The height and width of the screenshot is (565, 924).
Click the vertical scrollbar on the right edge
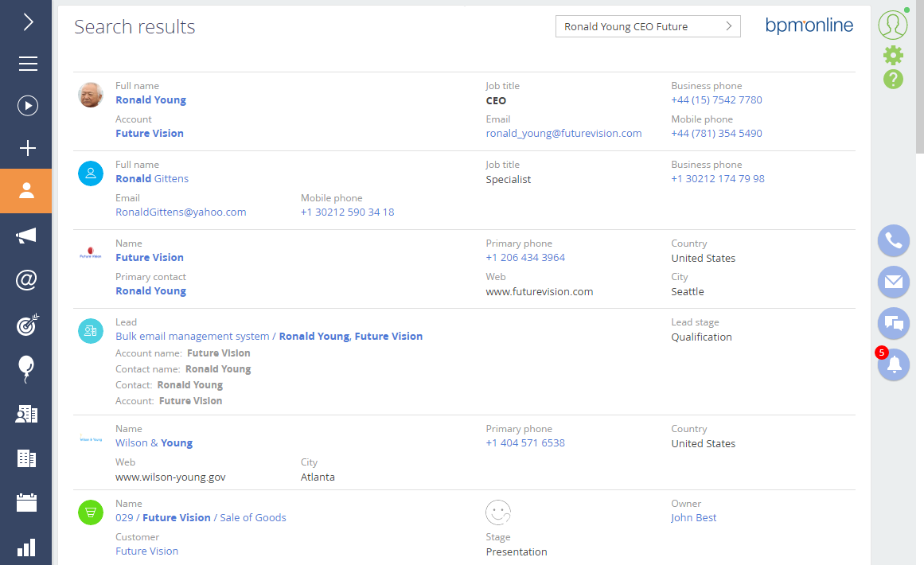pyautogui.click(x=919, y=76)
